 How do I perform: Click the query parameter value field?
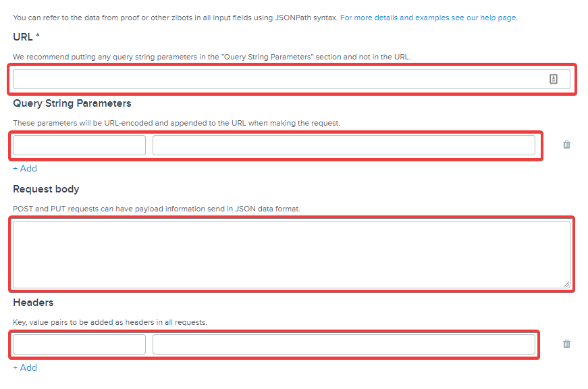[344, 145]
